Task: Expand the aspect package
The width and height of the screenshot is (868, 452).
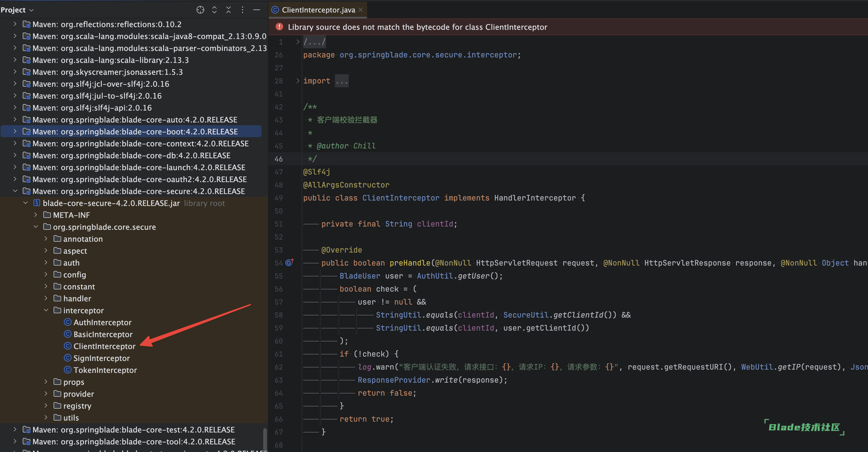Action: [46, 250]
